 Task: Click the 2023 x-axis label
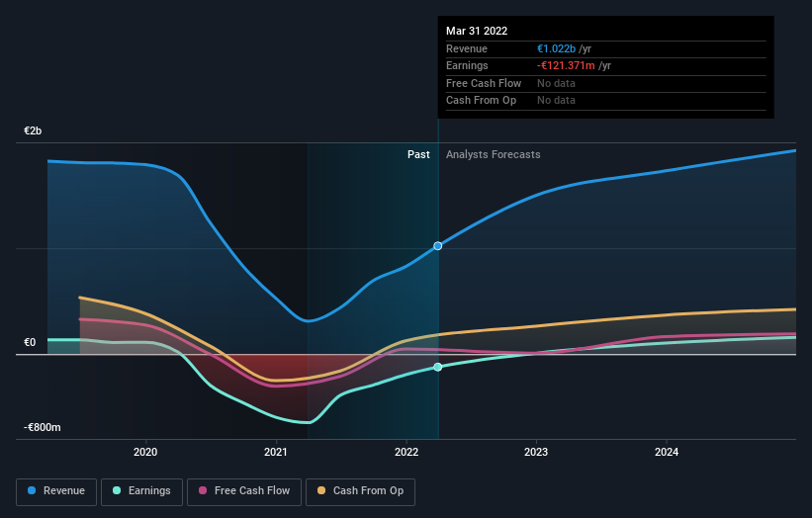coord(536,452)
